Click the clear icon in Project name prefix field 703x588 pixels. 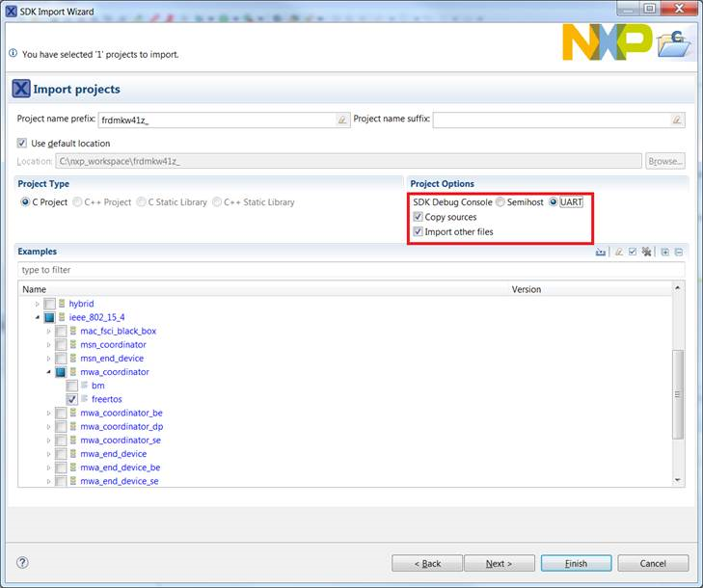coord(342,120)
